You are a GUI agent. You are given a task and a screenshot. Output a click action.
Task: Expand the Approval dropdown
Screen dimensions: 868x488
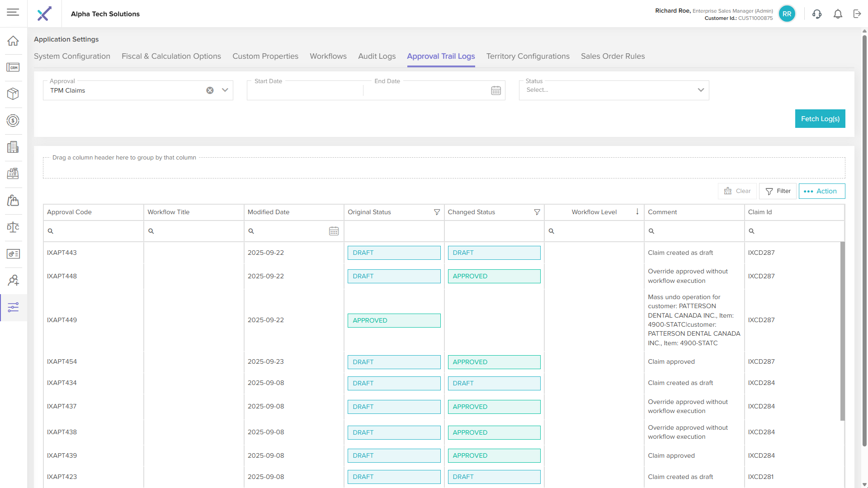pos(225,90)
